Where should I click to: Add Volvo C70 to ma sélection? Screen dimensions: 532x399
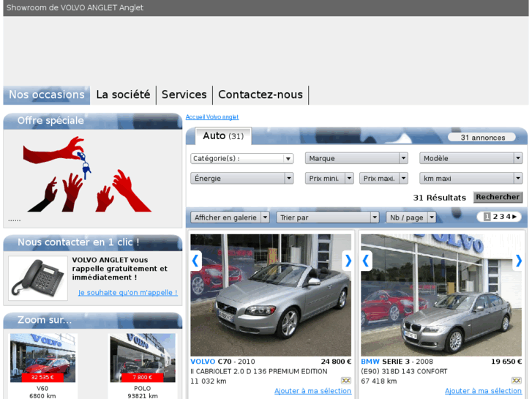(x=312, y=391)
